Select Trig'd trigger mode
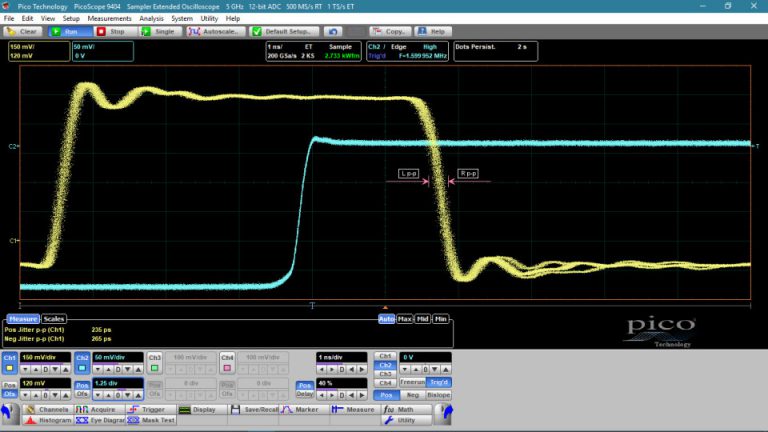This screenshot has width=768, height=432. point(438,382)
